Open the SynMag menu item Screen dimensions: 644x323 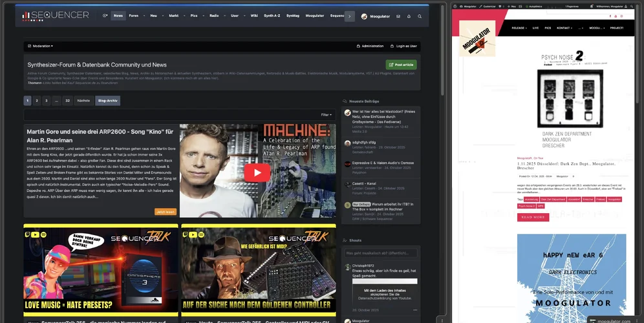coord(293,16)
